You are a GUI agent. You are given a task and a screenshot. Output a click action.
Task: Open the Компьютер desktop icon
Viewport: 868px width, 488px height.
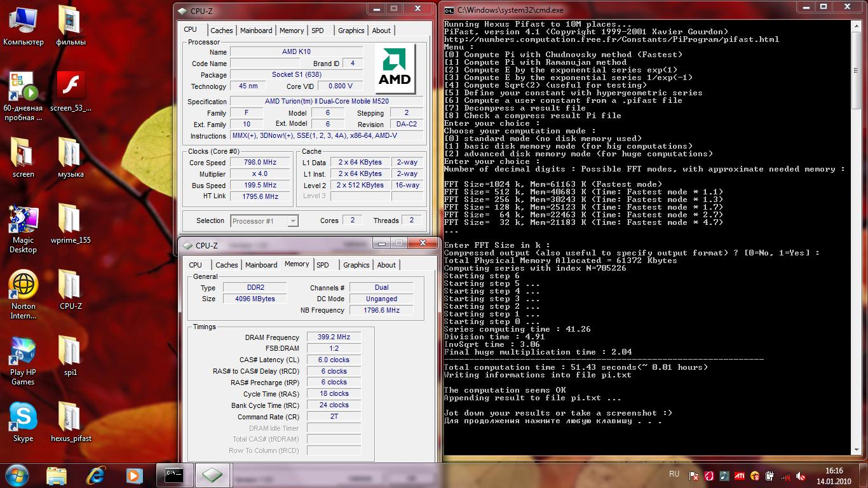[24, 27]
